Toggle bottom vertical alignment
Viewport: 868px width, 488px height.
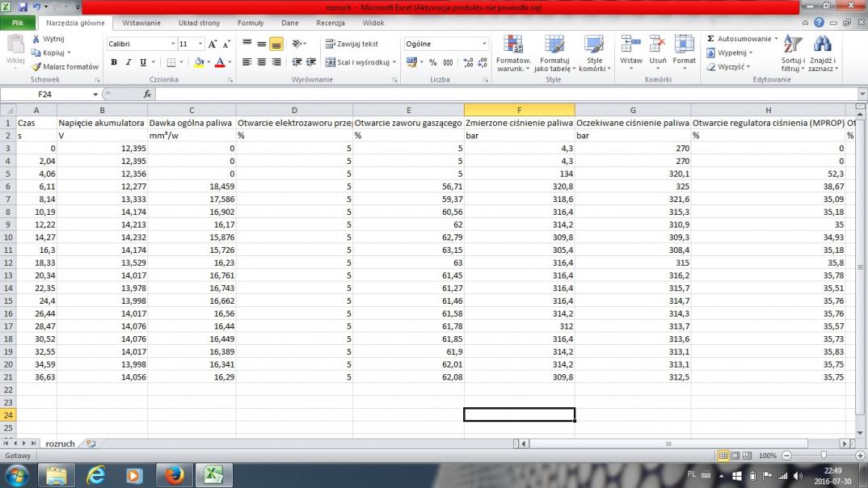276,44
